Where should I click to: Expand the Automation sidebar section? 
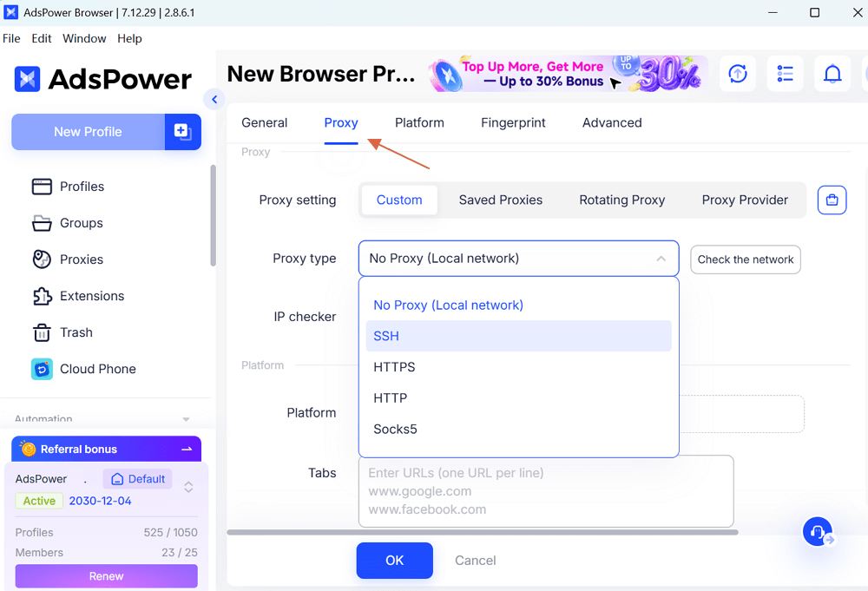(x=186, y=419)
